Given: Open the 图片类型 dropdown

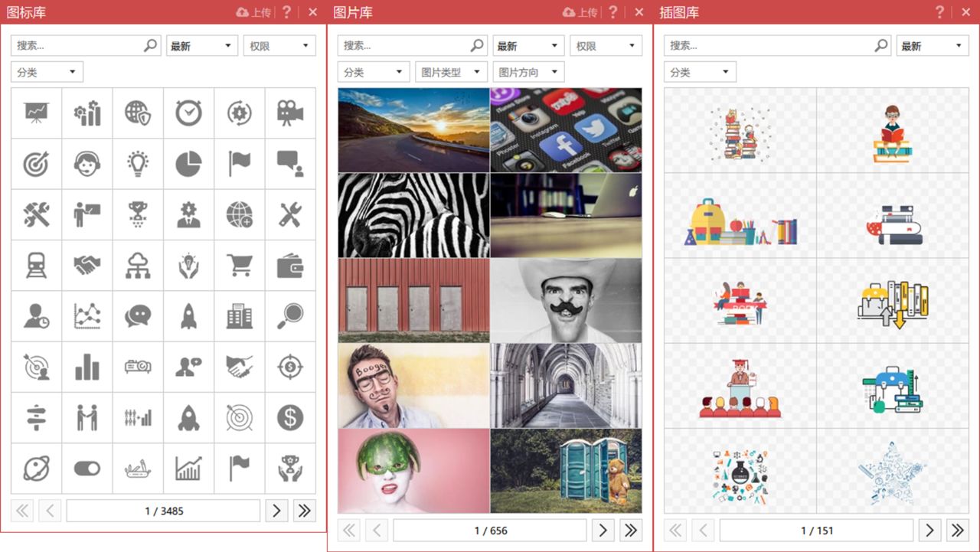Looking at the screenshot, I should coord(451,72).
